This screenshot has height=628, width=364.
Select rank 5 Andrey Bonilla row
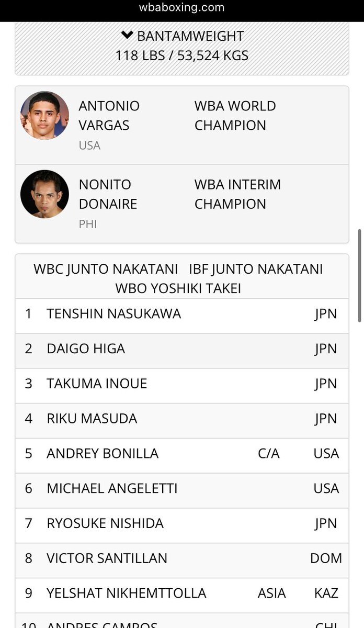tap(182, 454)
